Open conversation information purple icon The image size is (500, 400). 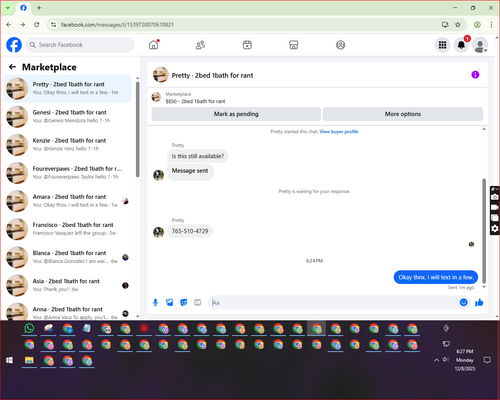point(475,75)
